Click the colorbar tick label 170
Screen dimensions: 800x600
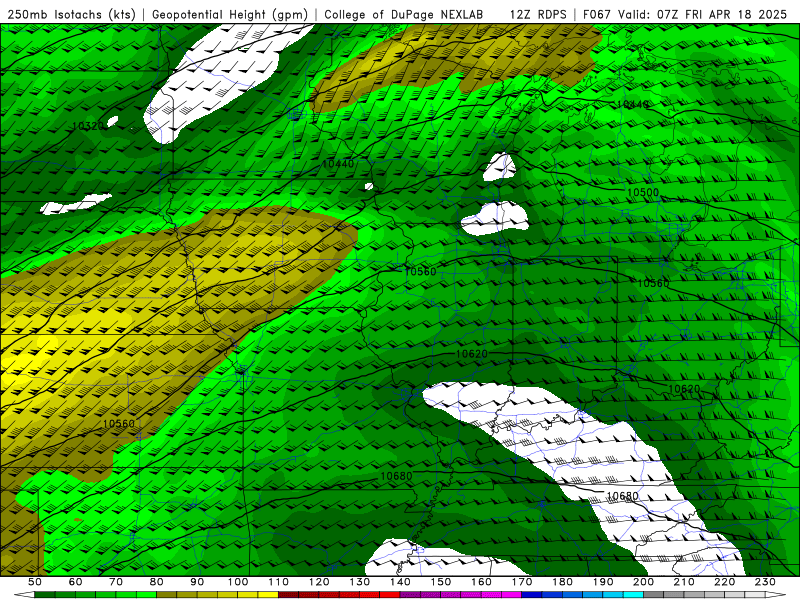522,582
